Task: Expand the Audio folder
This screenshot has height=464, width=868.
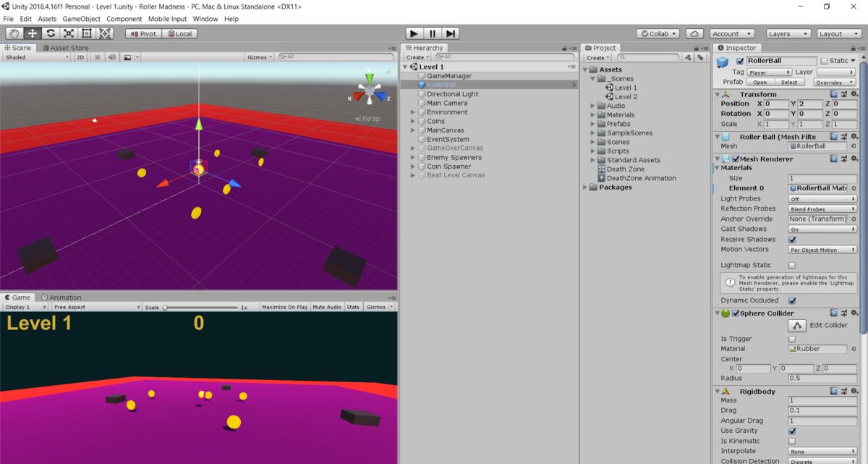Action: coord(593,106)
